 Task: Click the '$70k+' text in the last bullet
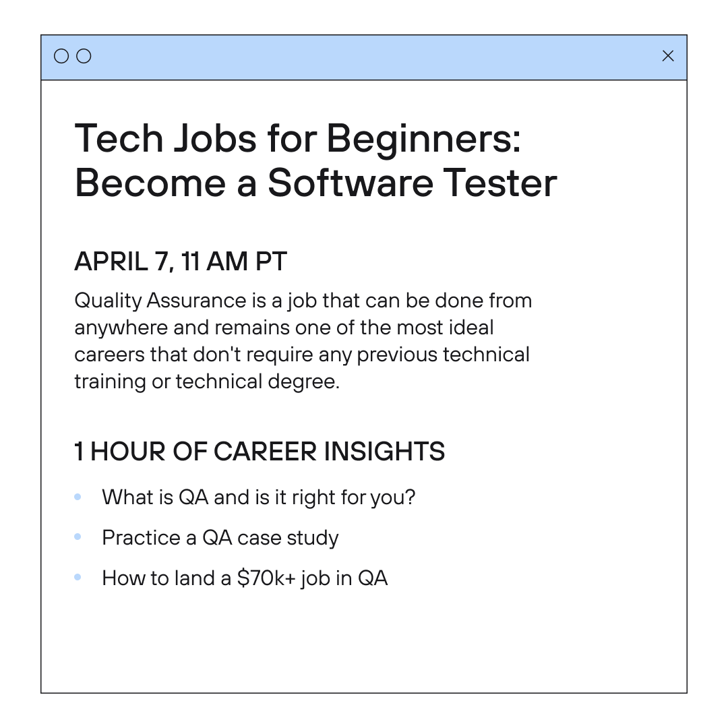[266, 578]
